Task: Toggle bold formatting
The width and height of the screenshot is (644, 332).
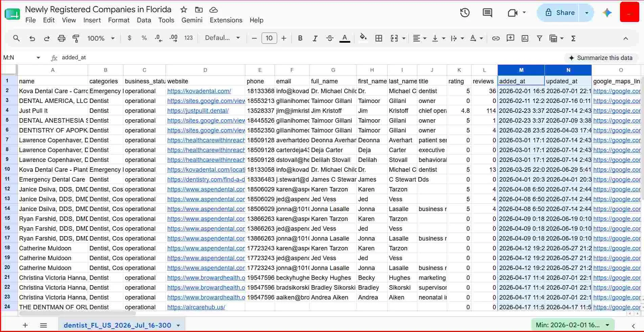Action: click(300, 38)
